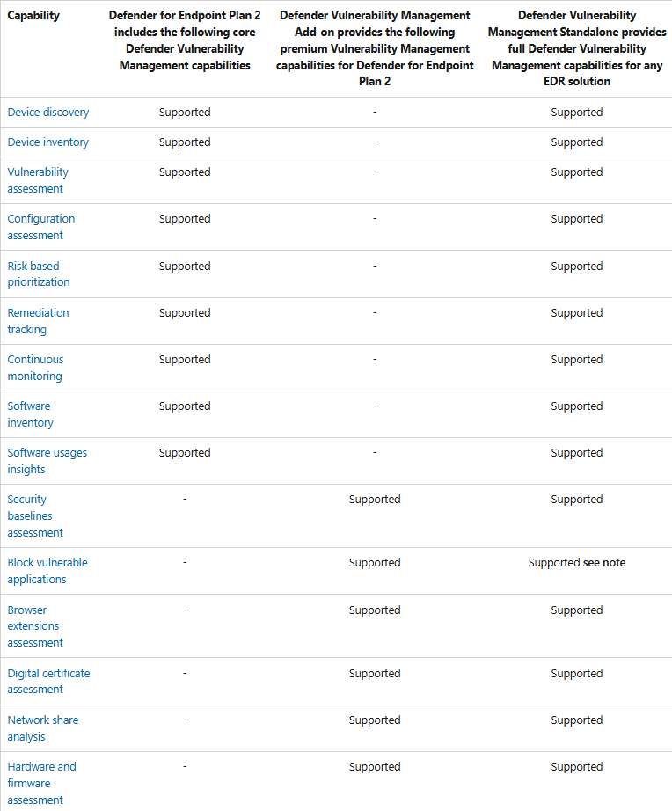The height and width of the screenshot is (811, 672).
Task: Go to Browser extensions assessment link
Action: click(x=33, y=626)
